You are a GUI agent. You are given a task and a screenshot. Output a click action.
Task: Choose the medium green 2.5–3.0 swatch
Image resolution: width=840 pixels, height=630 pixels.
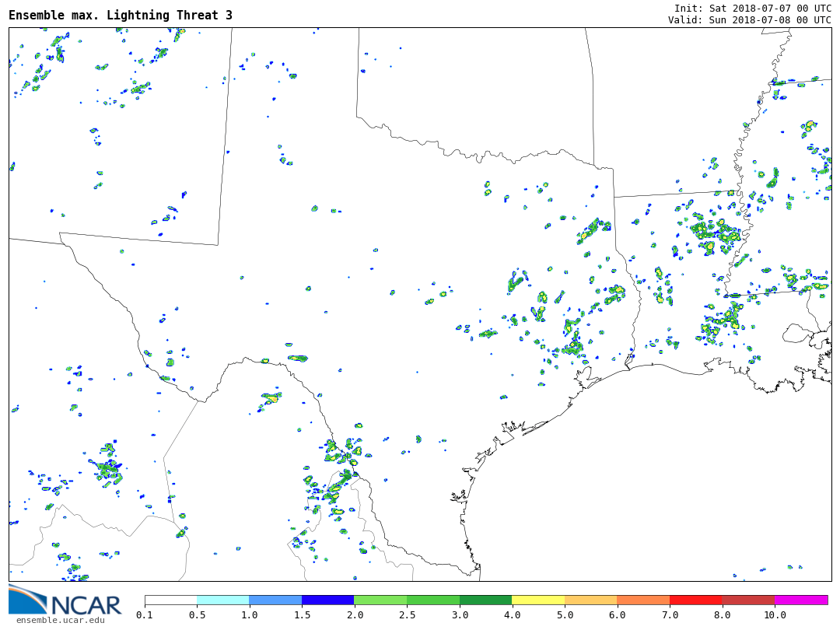(x=433, y=600)
